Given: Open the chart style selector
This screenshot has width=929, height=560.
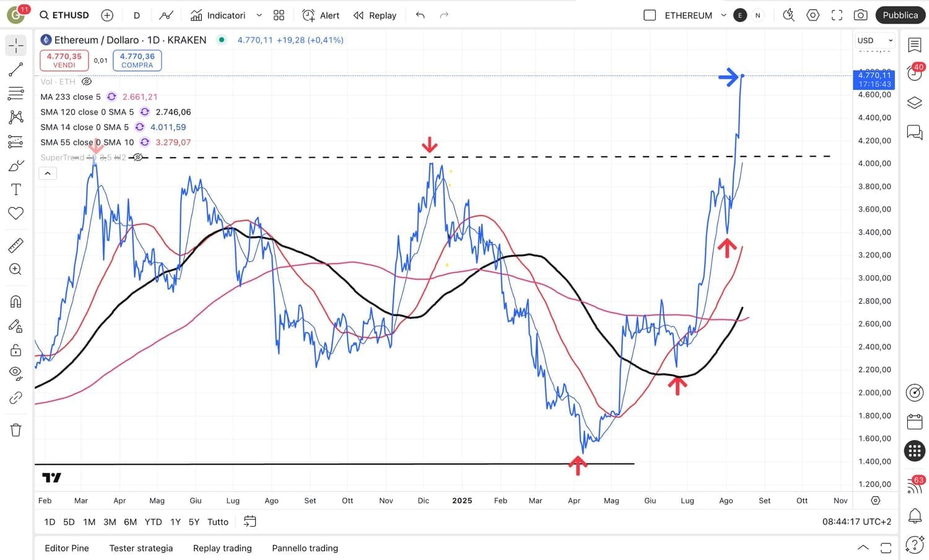Looking at the screenshot, I should [x=166, y=15].
